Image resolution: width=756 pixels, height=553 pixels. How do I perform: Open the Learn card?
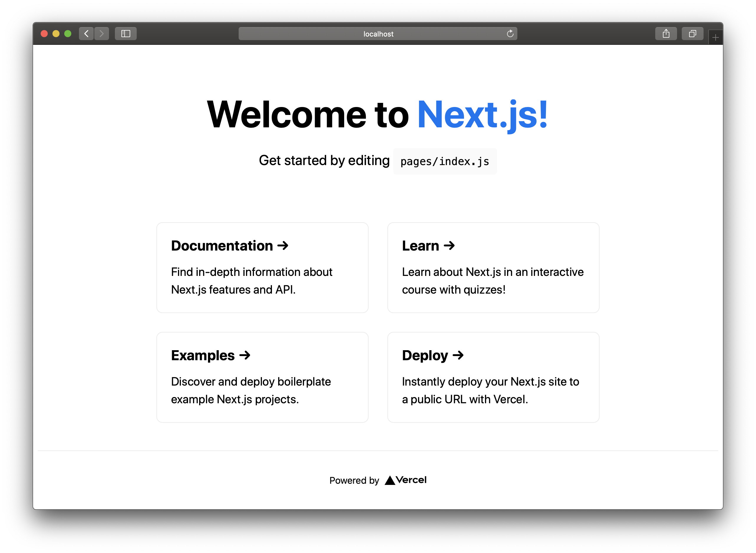(493, 268)
